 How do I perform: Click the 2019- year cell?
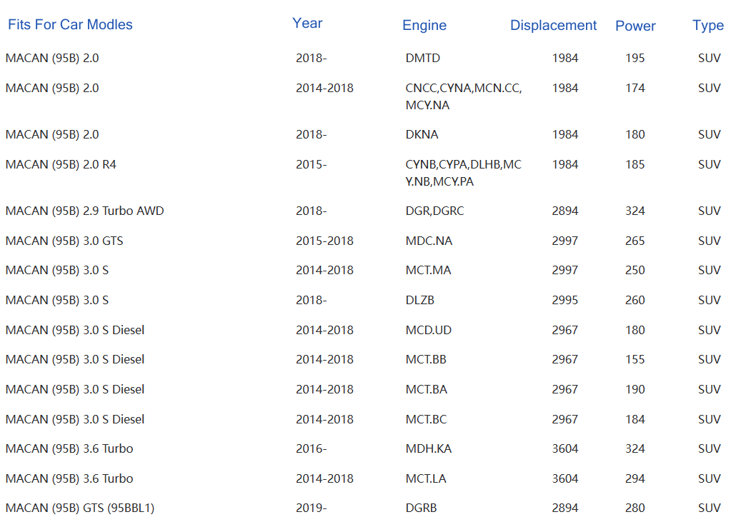(311, 508)
